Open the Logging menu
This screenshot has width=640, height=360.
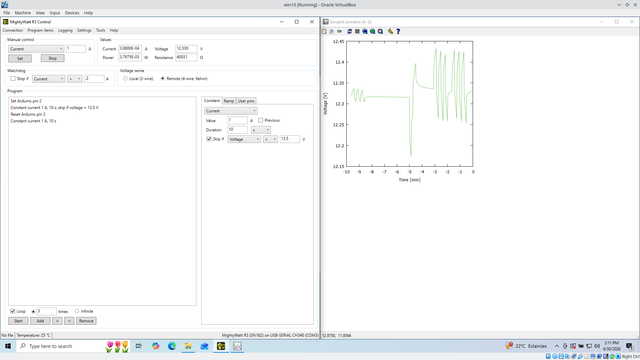pos(65,30)
